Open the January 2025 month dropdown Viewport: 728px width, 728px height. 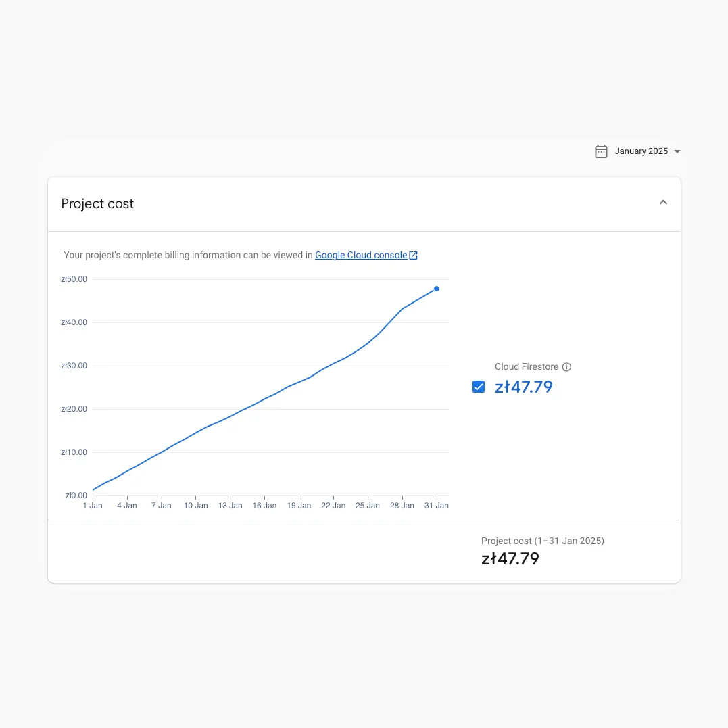641,151
